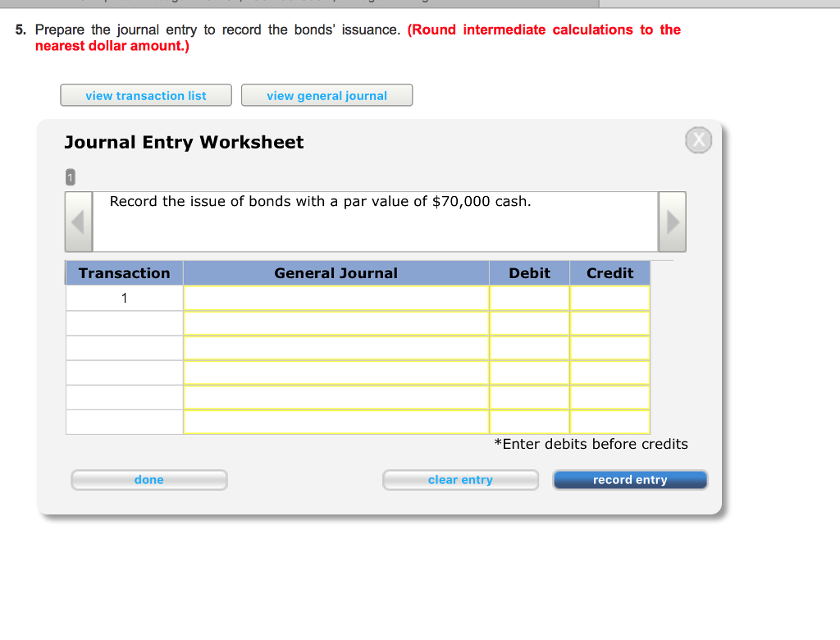
Task: Select General Journal field in transaction 1 row
Action: [336, 298]
